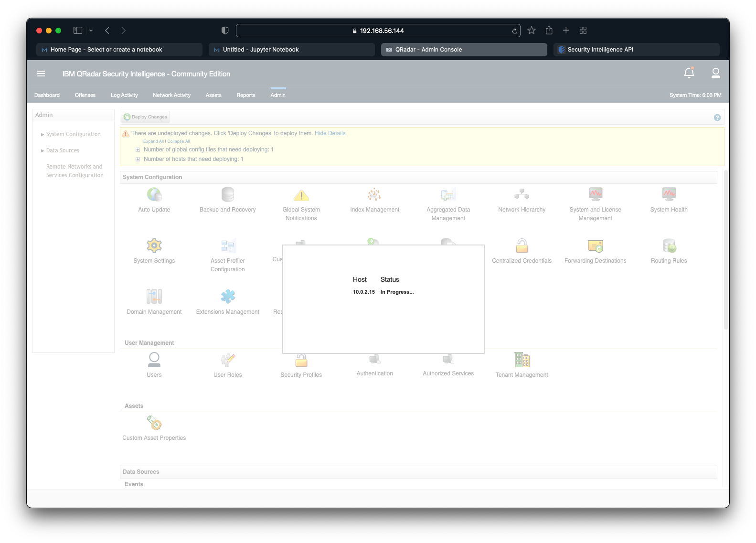Open Routing Rules
The height and width of the screenshot is (543, 756).
pos(669,245)
